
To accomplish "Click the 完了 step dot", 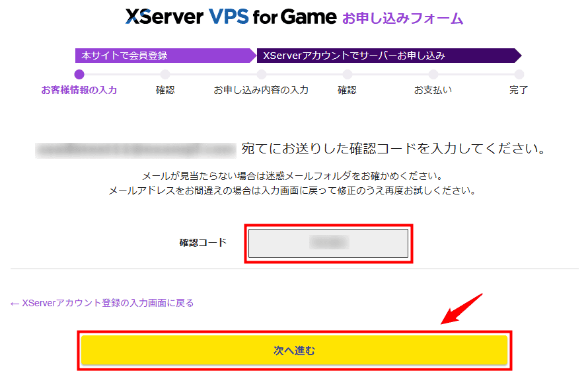I will coord(519,74).
